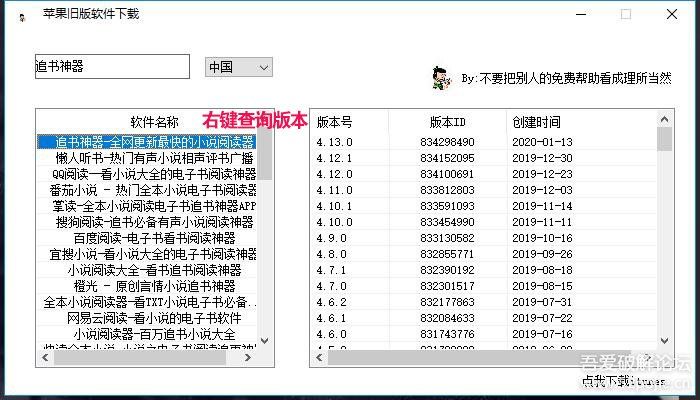This screenshot has width=700, height=400.
Task: Click version ID 831743776
Action: (447, 334)
